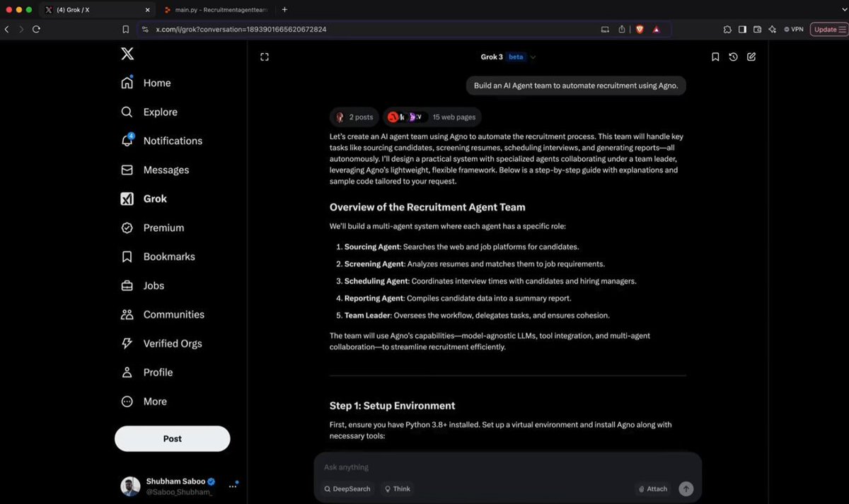849x504 pixels.
Task: Click the send arrow button
Action: click(686, 488)
